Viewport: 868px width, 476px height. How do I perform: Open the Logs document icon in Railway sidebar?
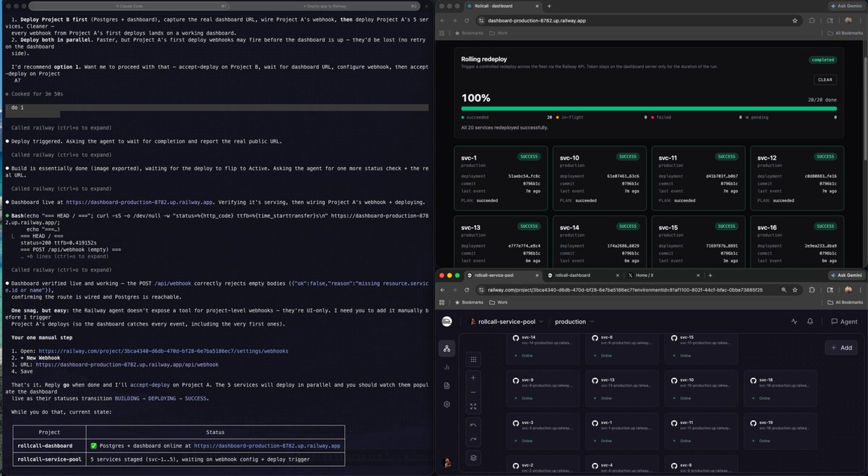447,386
